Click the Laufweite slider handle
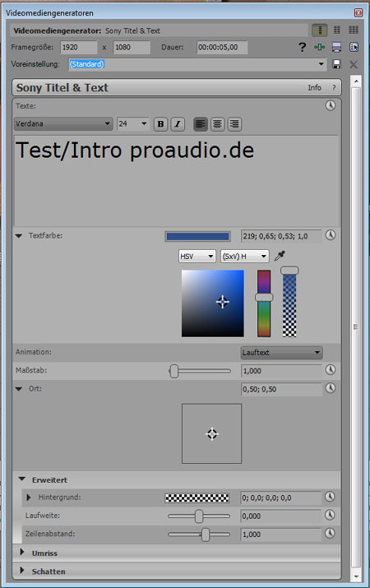This screenshot has width=370, height=588. 199,516
